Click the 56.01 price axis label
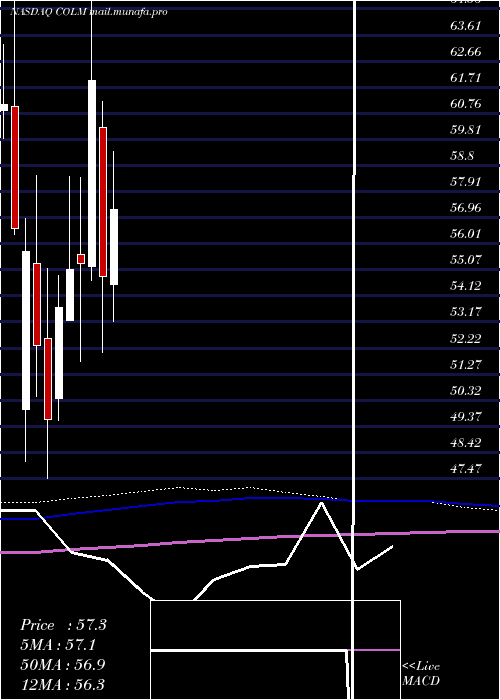The width and height of the screenshot is (500, 700). tap(466, 233)
